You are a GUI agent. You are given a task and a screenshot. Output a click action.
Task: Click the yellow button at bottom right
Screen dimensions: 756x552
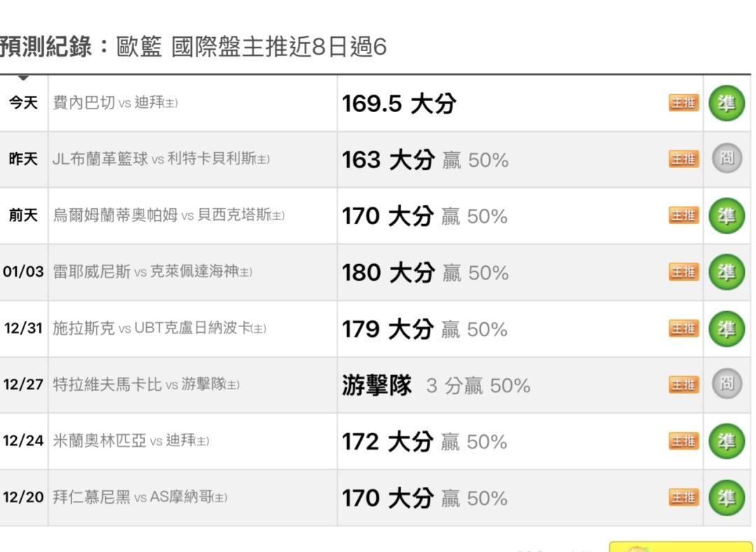coord(680,546)
